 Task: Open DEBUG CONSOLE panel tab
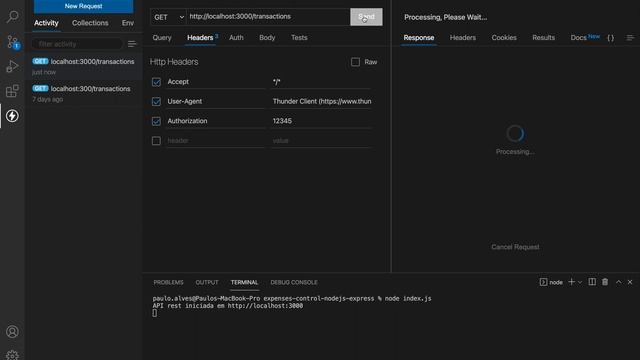[x=294, y=282]
